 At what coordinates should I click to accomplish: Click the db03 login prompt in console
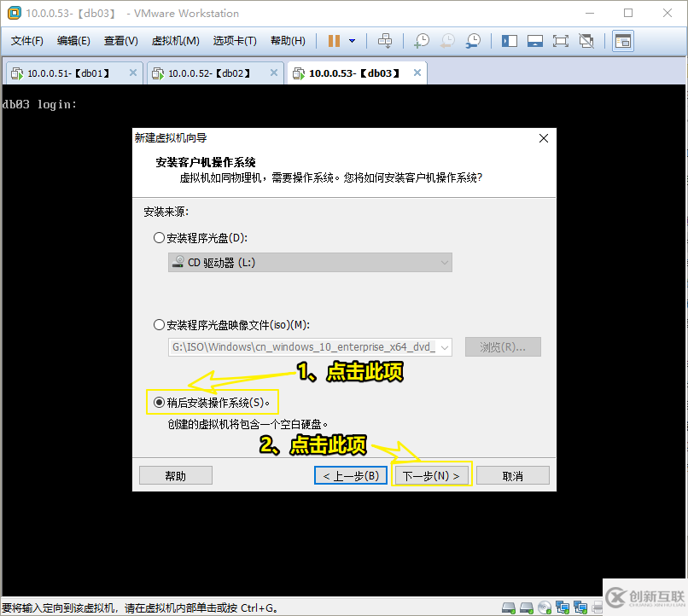pyautogui.click(x=39, y=104)
